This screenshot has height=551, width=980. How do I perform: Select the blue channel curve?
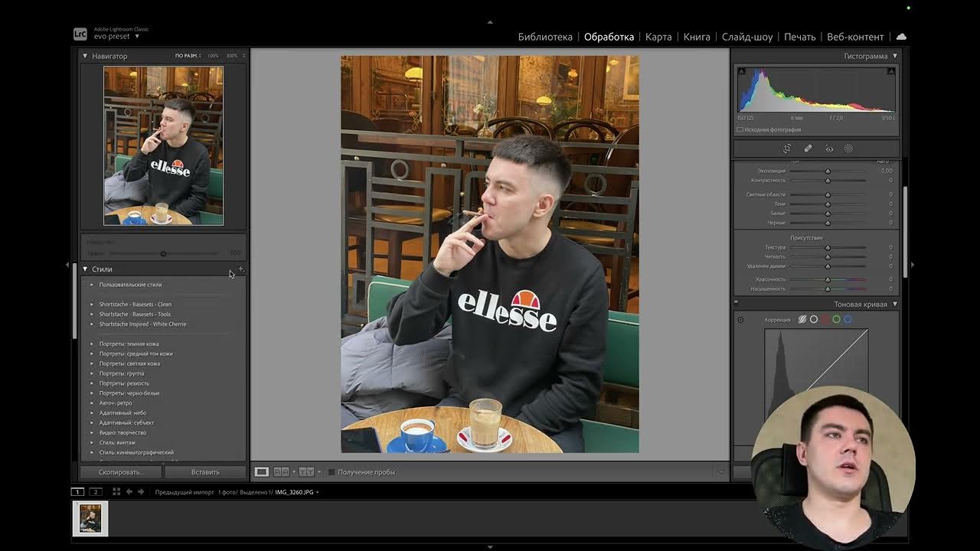[x=848, y=319]
